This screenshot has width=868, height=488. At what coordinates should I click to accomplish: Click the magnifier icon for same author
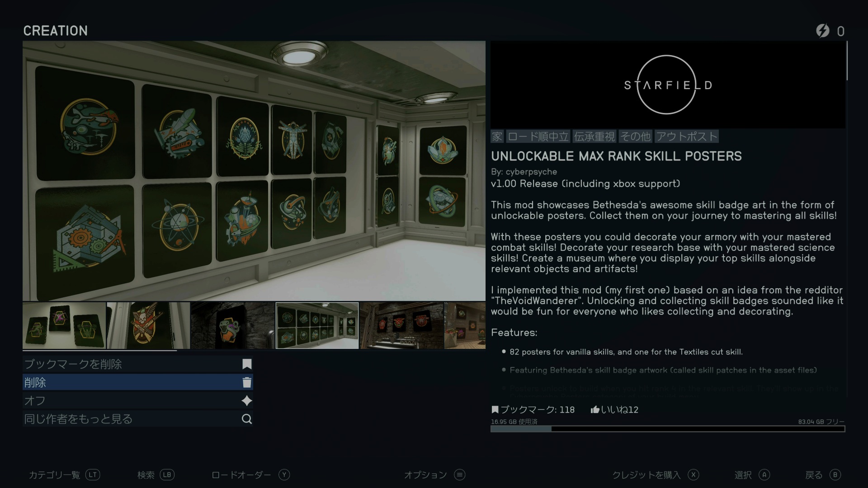click(x=247, y=419)
